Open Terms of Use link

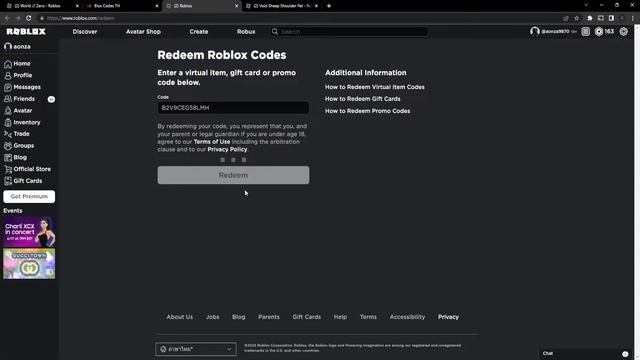click(212, 142)
